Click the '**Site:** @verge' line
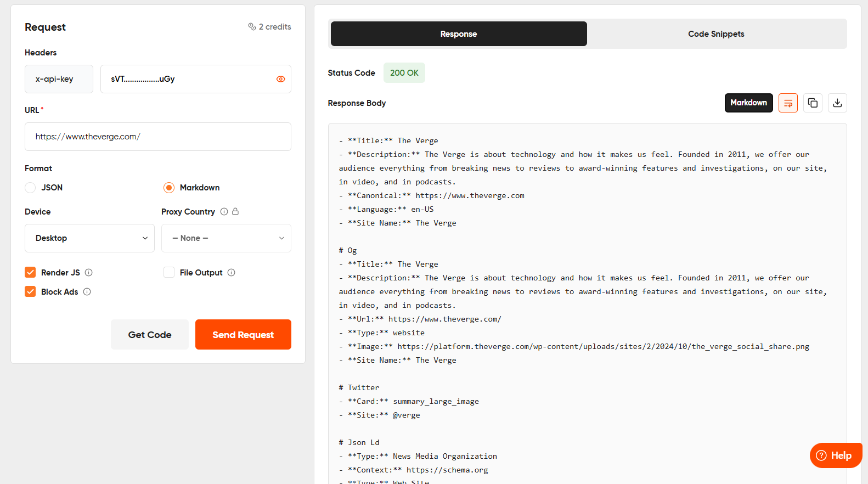Image resolution: width=868 pixels, height=484 pixels. (380, 415)
